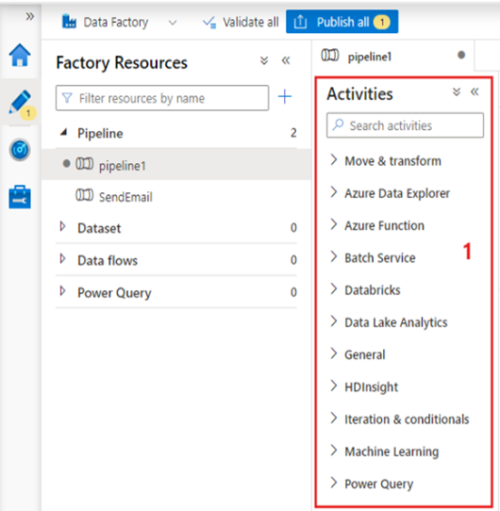500x511 pixels.
Task: Select pipeline1 in the resources tree
Action: (x=176, y=164)
